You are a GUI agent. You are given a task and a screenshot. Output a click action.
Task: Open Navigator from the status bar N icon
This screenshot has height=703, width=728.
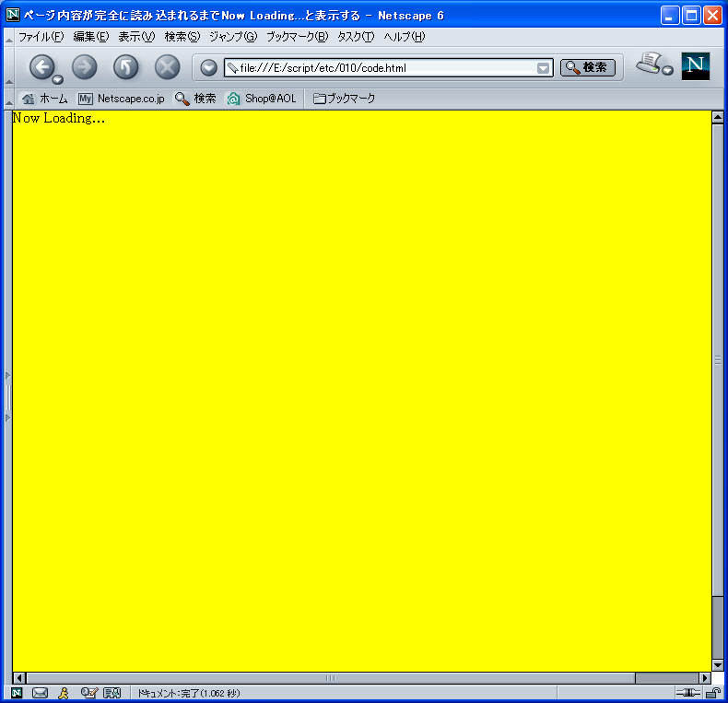tap(17, 693)
